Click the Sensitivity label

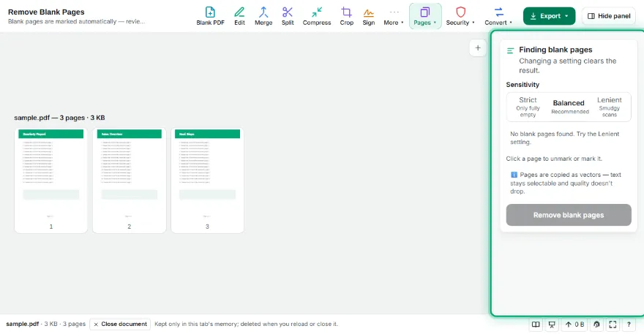[x=523, y=85]
